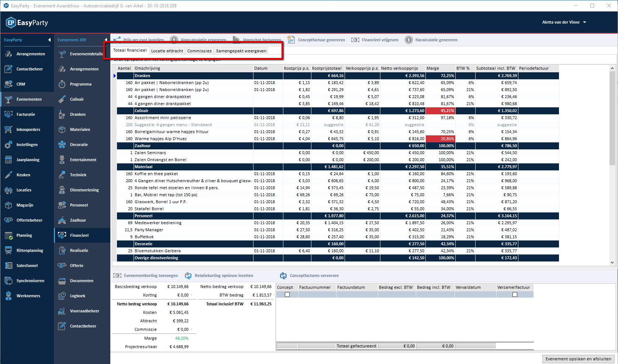Open the Salesfunnel module
The height and width of the screenshot is (364, 618).
27,266
